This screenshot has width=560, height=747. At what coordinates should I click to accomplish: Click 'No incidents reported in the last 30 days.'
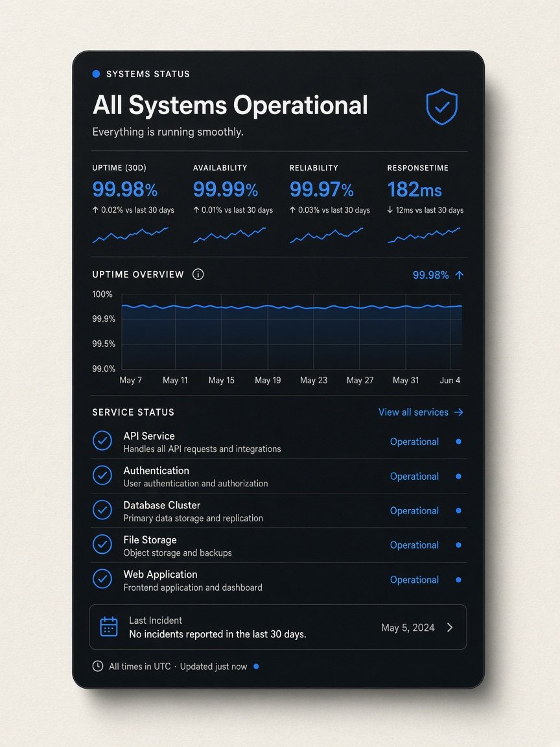click(218, 635)
